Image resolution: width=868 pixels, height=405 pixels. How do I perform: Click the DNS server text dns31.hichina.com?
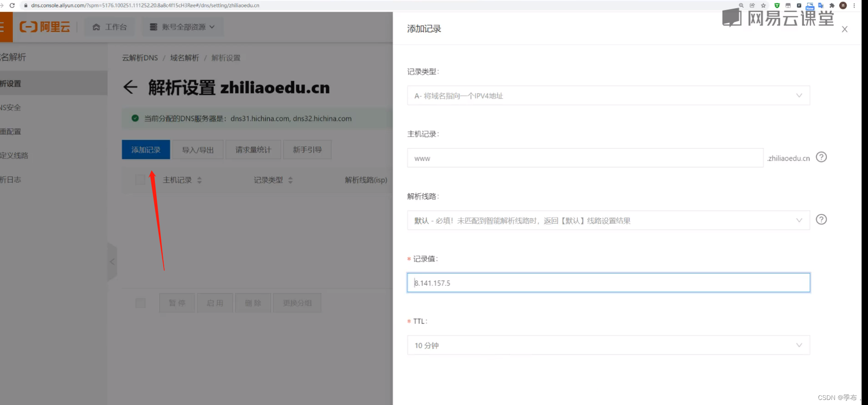pos(260,119)
